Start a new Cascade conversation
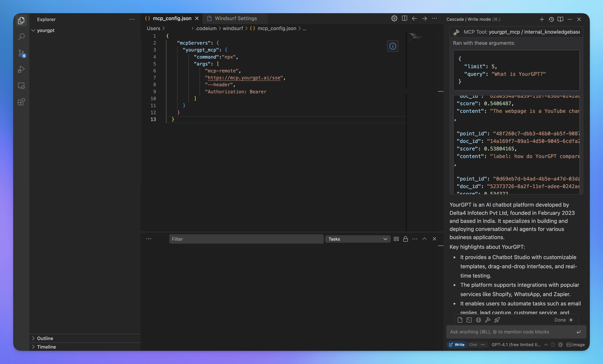603x364 pixels. pyautogui.click(x=542, y=19)
